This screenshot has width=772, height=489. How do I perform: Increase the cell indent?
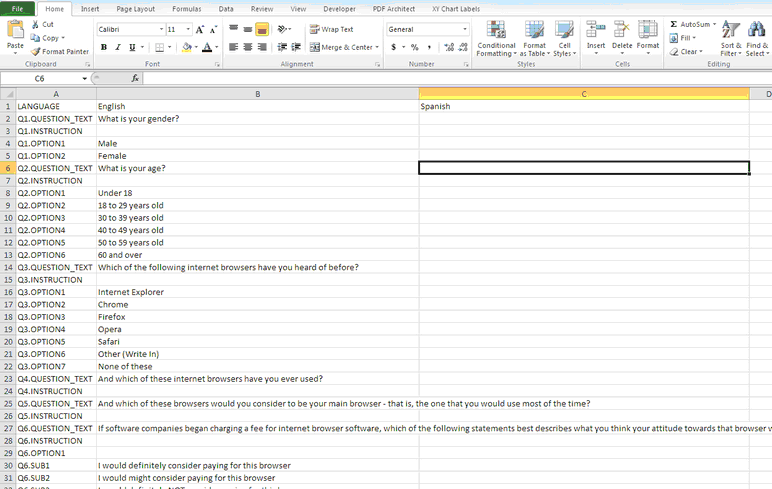coord(296,47)
